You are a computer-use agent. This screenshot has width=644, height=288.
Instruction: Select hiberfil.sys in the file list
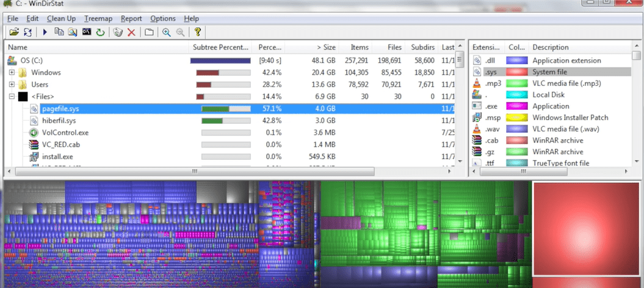tap(60, 121)
